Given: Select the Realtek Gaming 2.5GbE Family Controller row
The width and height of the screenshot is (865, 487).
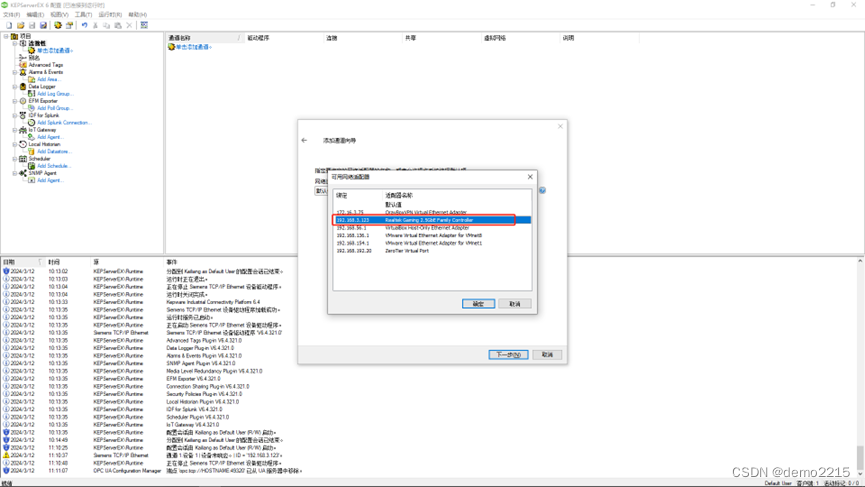Looking at the screenshot, I should [432, 220].
